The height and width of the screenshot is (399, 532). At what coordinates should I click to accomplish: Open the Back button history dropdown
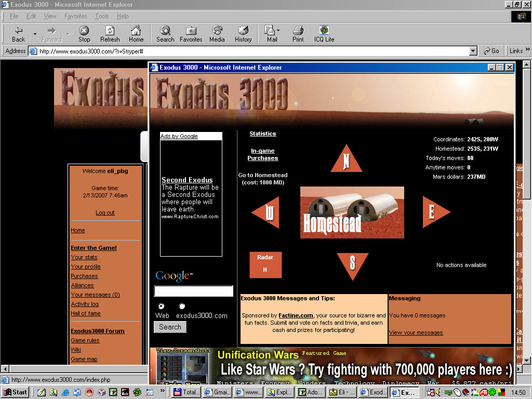[35, 34]
